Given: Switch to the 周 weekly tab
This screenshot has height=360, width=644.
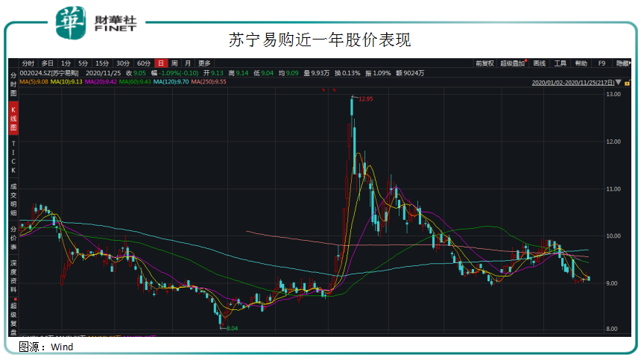Looking at the screenshot, I should pyautogui.click(x=174, y=63).
